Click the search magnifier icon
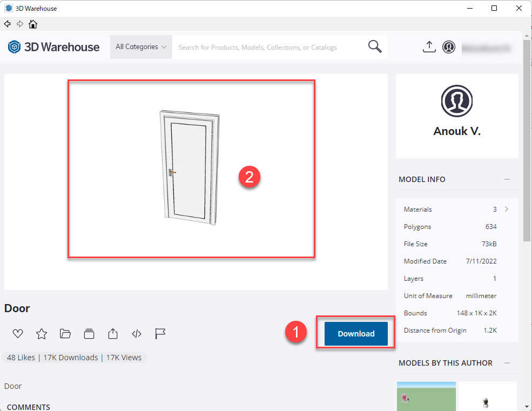The height and width of the screenshot is (411, 532). tap(375, 47)
